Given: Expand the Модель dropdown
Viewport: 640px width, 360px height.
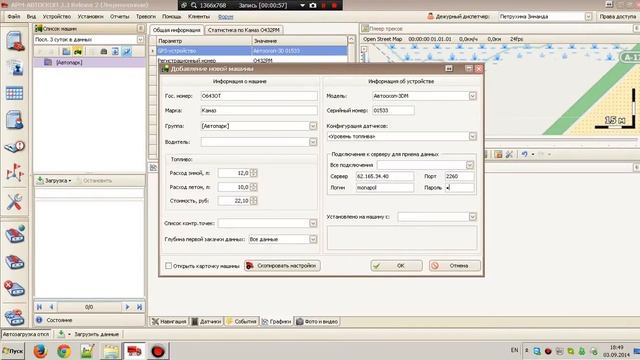Looking at the screenshot, I should click(x=472, y=96).
